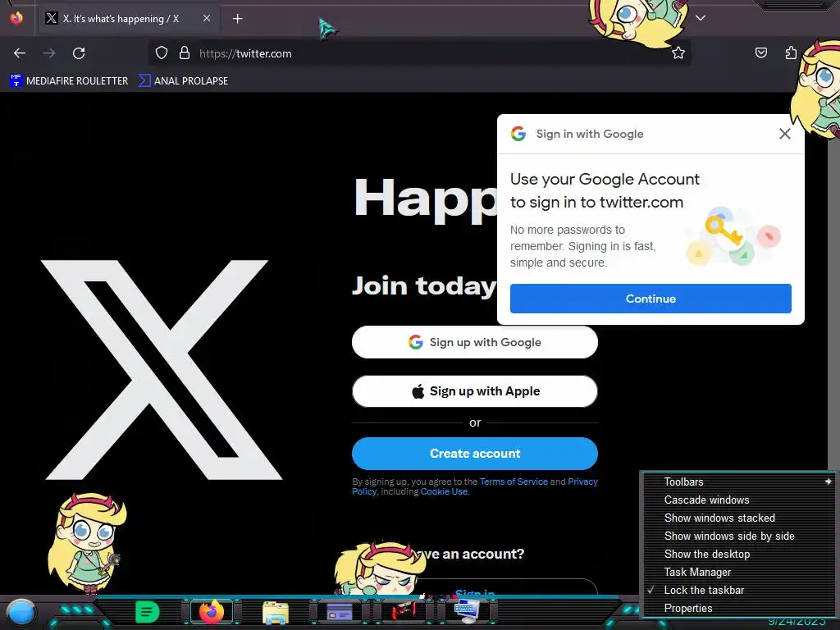The height and width of the screenshot is (630, 840).
Task: Choose Show windows side by side
Action: 738,536
